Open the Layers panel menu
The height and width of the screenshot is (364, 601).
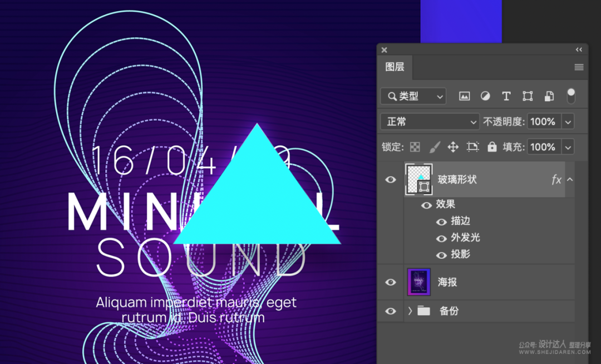point(579,67)
